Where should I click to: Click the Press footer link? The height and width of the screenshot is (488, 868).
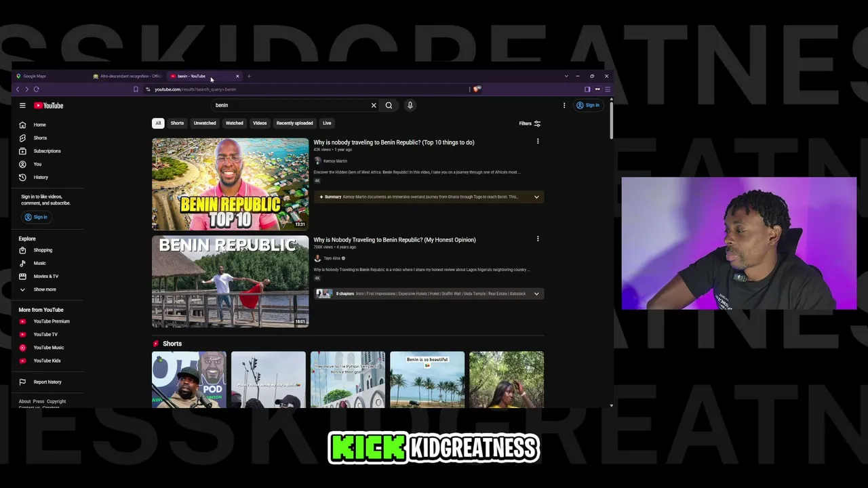click(39, 401)
